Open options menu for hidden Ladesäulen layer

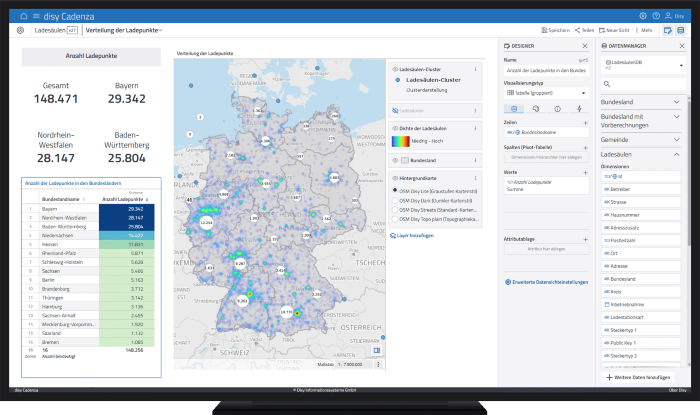(475, 110)
